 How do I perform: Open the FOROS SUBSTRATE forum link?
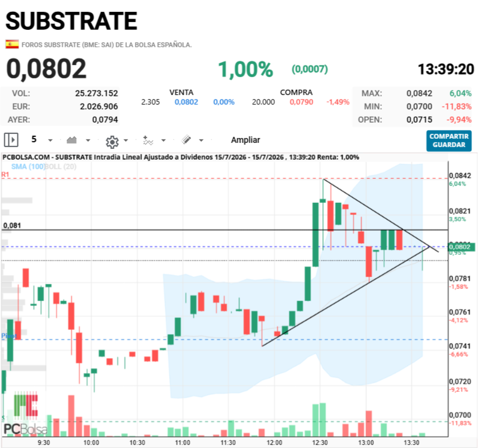[x=107, y=45]
